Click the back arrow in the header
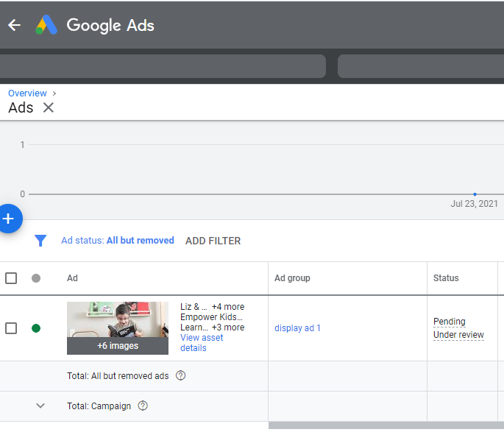 (x=15, y=25)
